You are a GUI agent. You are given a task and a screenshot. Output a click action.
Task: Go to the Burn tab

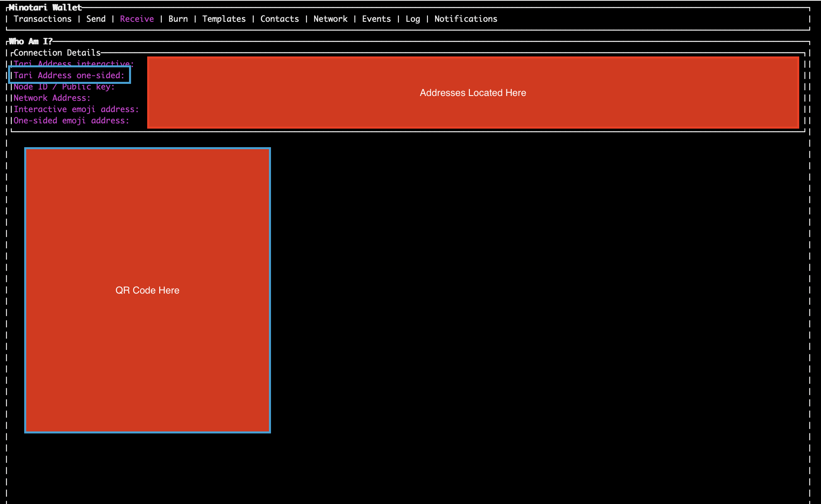click(x=178, y=19)
